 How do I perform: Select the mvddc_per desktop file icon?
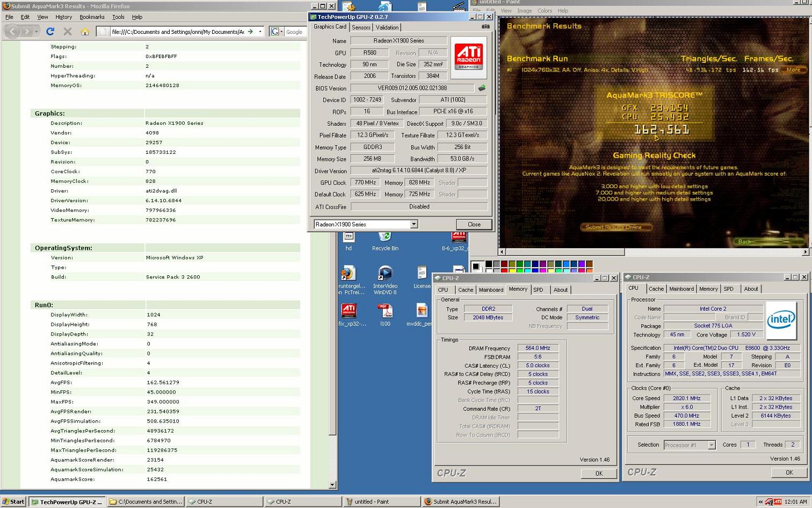421,315
